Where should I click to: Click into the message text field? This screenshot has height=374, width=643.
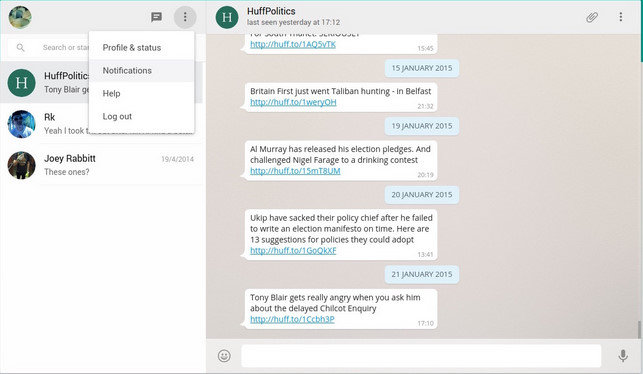(421, 356)
